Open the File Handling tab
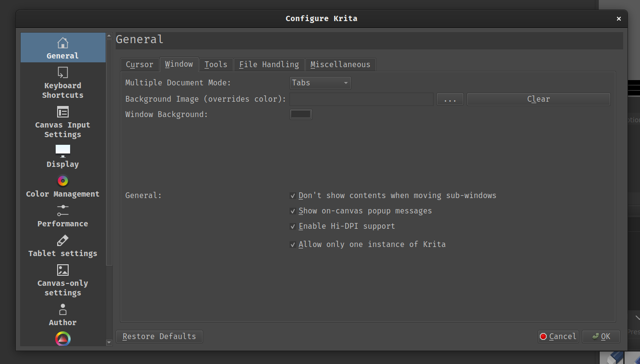Image resolution: width=640 pixels, height=364 pixels. 269,65
